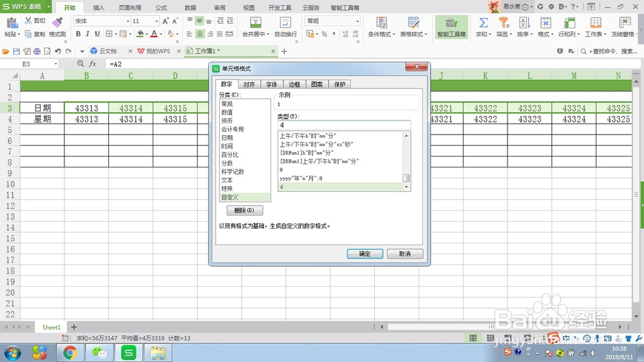Image resolution: width=644 pixels, height=362 pixels.
Task: Toggle Underline formatting
Action: [x=97, y=33]
